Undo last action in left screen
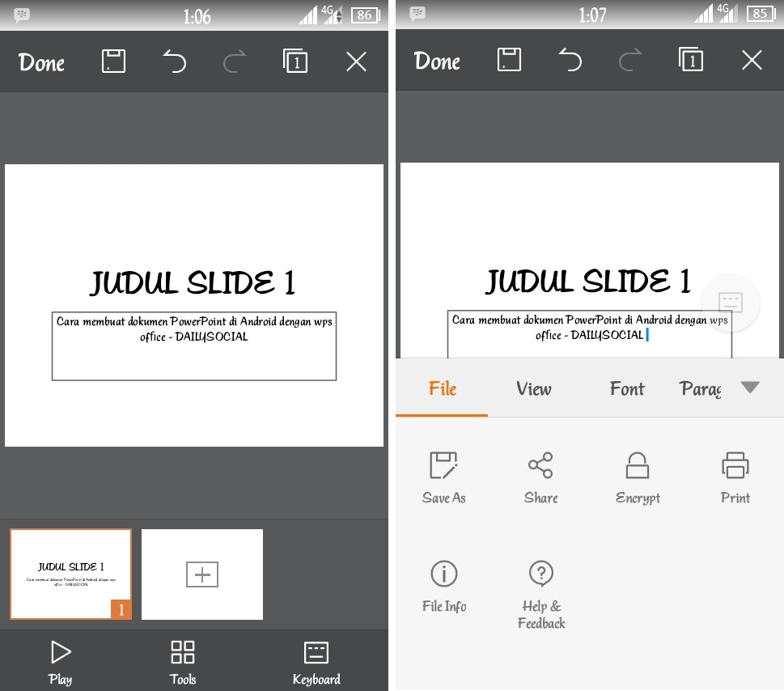The width and height of the screenshot is (784, 691). click(175, 61)
